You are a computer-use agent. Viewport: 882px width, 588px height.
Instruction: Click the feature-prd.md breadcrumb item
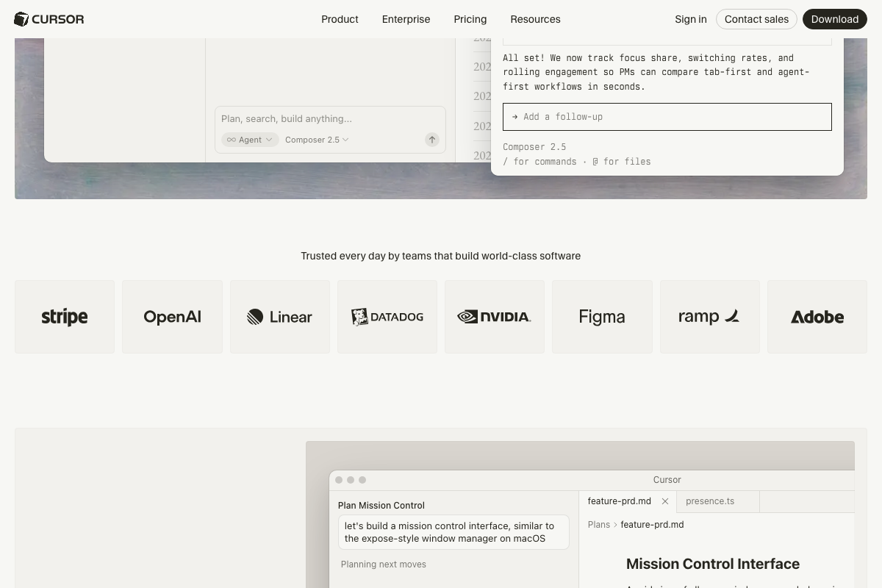tap(652, 525)
